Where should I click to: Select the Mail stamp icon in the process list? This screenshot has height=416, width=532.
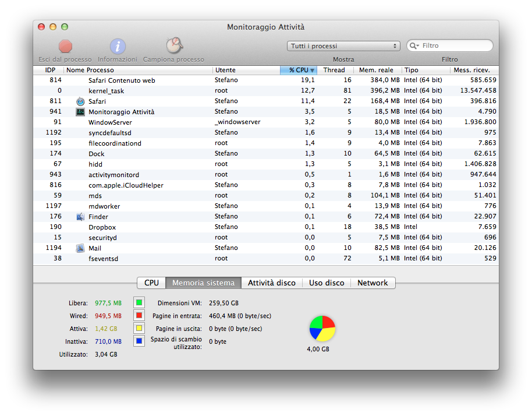80,248
